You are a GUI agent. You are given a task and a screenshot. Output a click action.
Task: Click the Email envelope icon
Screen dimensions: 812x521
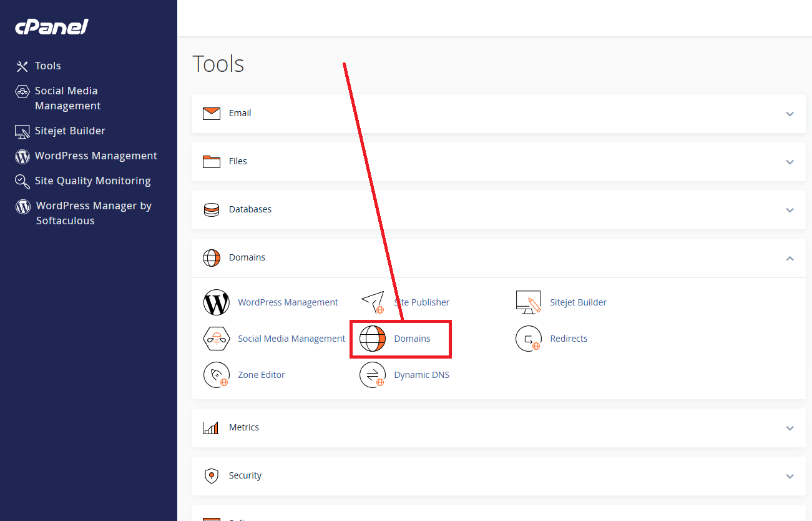(212, 114)
